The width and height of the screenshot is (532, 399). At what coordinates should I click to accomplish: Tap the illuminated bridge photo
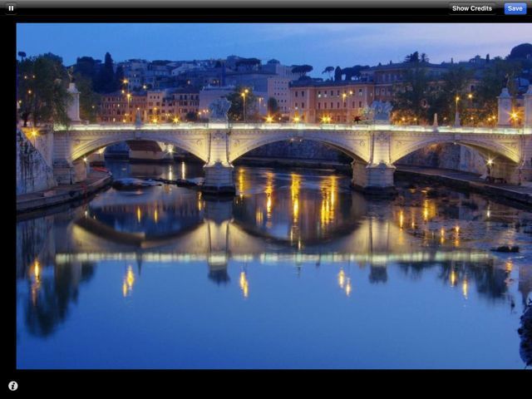[x=274, y=196]
